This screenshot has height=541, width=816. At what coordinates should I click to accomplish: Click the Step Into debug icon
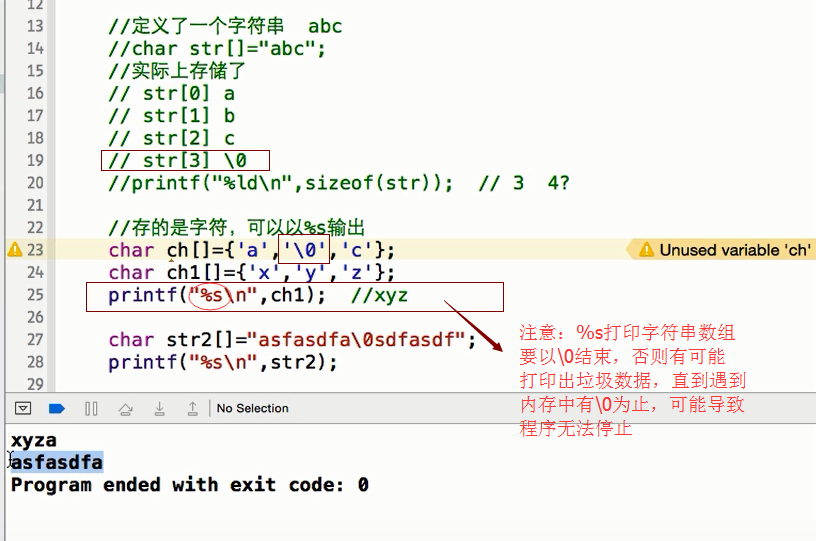[160, 409]
